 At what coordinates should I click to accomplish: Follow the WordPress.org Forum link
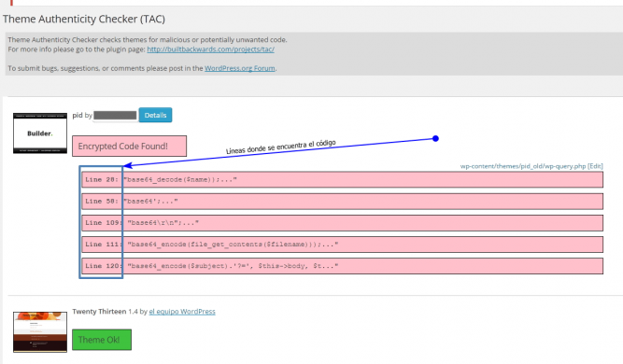tap(240, 68)
